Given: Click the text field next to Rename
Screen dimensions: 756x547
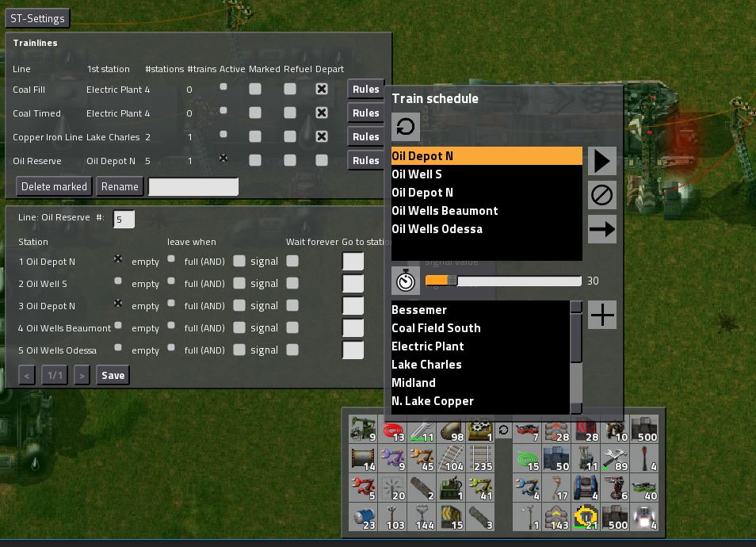Looking at the screenshot, I should [x=193, y=187].
